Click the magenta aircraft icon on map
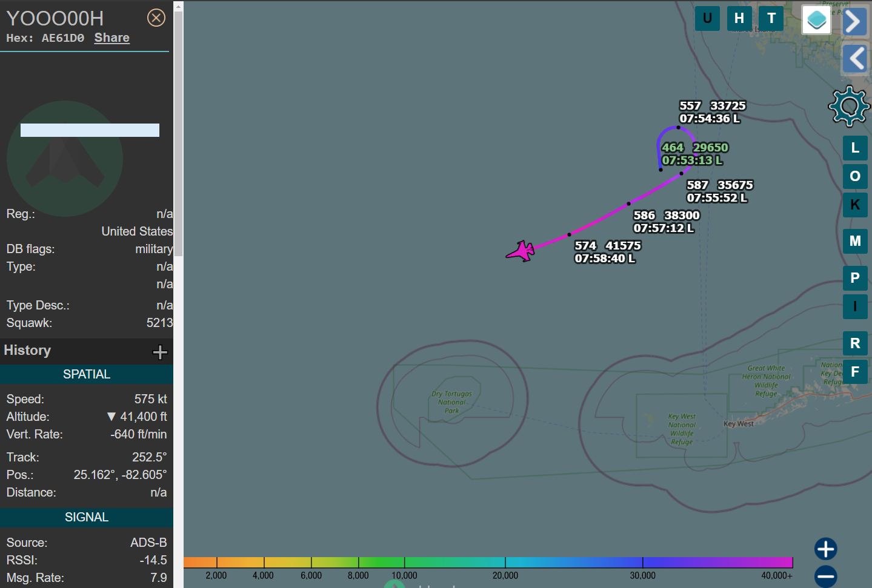 [x=521, y=251]
